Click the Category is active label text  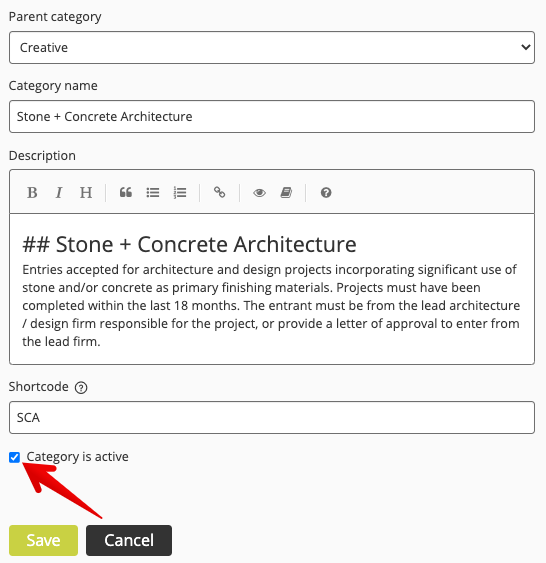click(x=78, y=457)
